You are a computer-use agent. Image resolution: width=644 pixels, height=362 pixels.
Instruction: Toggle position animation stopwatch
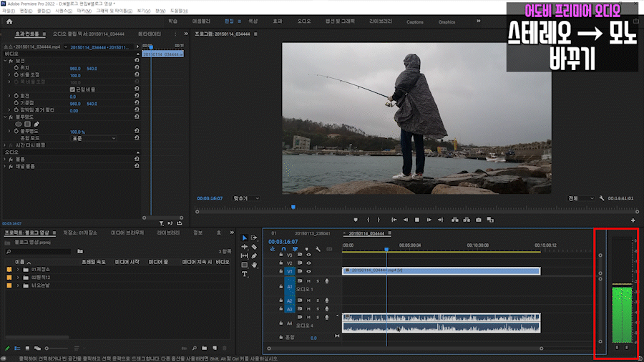pyautogui.click(x=16, y=68)
